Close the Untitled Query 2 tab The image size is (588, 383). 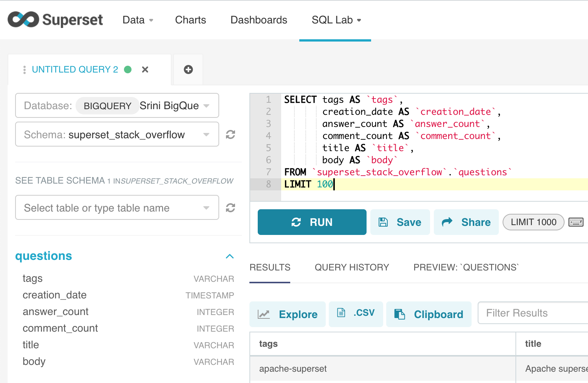click(145, 69)
